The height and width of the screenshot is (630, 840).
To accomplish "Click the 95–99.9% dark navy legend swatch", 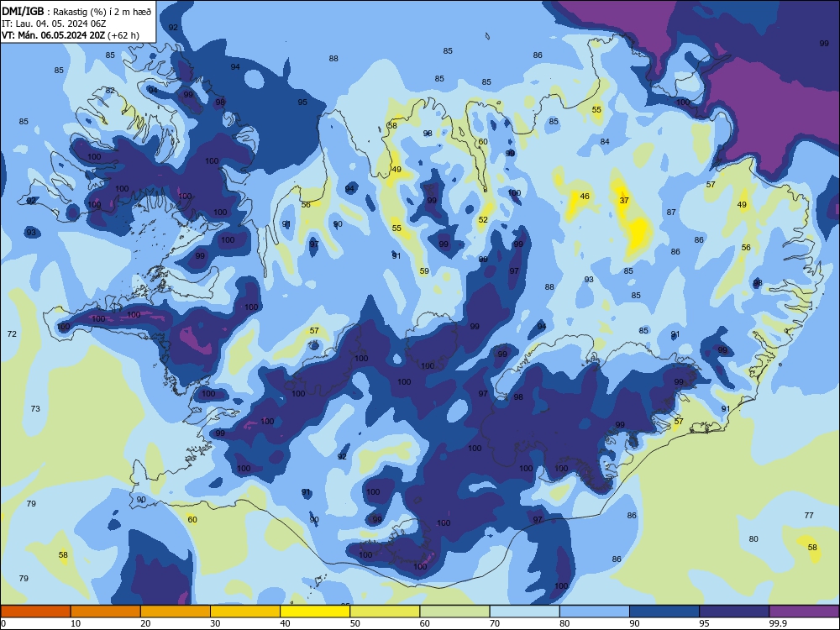I will coord(734,612).
